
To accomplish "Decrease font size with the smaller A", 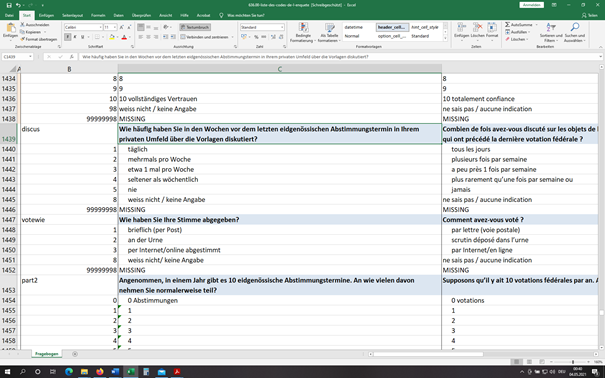I will pyautogui.click(x=128, y=27).
